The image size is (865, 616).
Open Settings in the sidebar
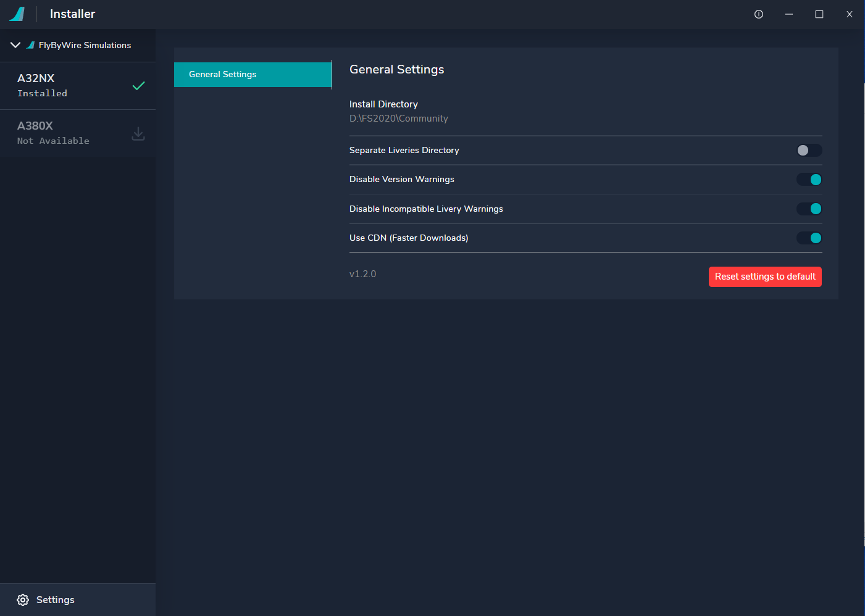click(x=78, y=600)
